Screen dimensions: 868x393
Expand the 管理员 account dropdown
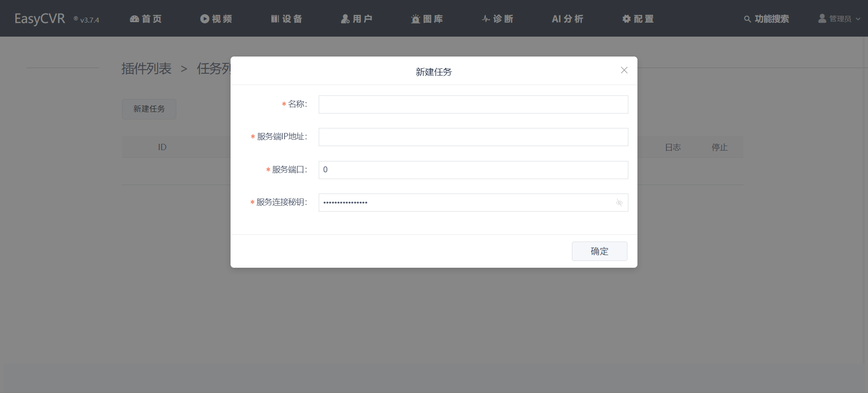tap(840, 19)
